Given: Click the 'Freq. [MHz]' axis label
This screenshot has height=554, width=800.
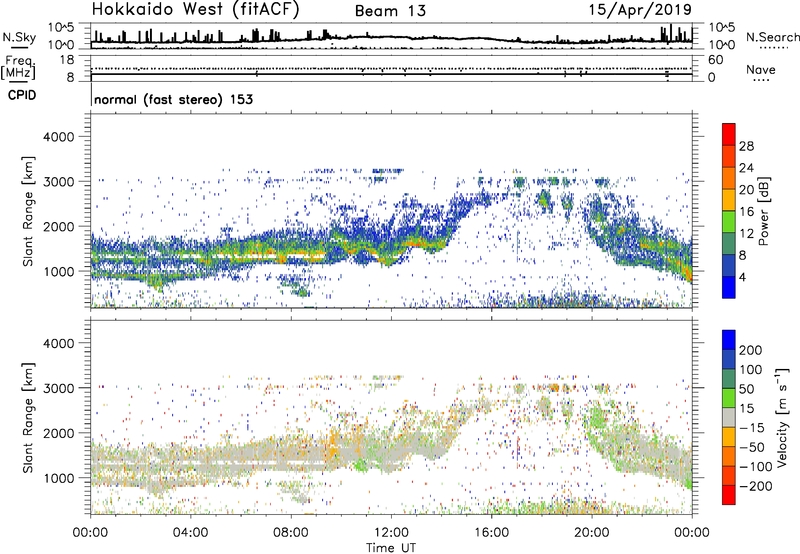Looking at the screenshot, I should pyautogui.click(x=18, y=67).
